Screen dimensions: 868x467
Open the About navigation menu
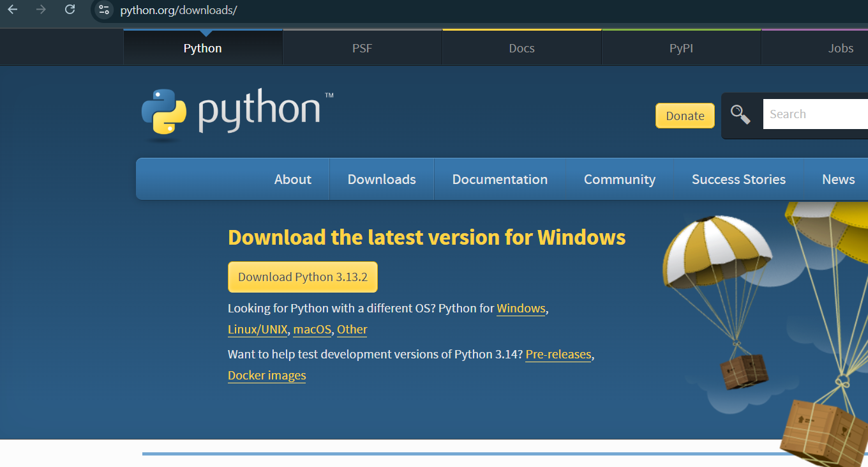pos(293,180)
